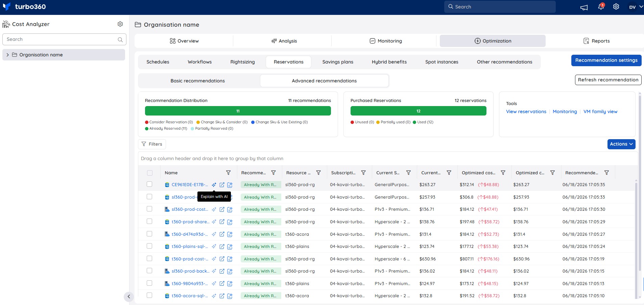The height and width of the screenshot is (305, 644).
Task: Open announcements megaphone icon
Action: pyautogui.click(x=584, y=7)
